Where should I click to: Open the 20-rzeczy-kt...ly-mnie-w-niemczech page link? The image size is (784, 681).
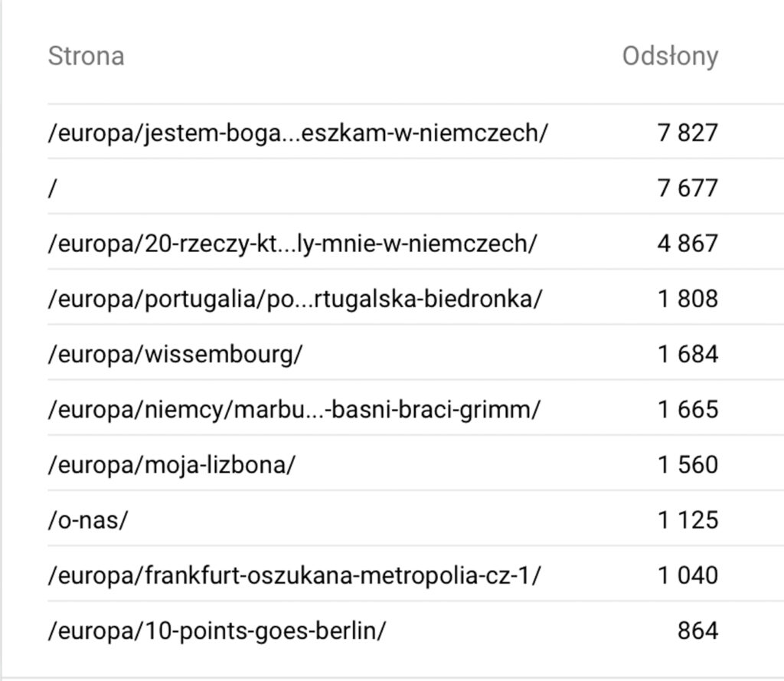coord(292,244)
